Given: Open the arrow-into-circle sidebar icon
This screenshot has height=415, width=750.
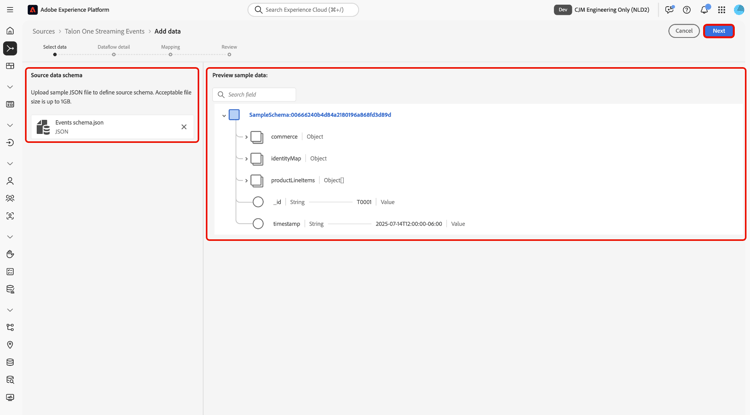Looking at the screenshot, I should click(x=10, y=142).
